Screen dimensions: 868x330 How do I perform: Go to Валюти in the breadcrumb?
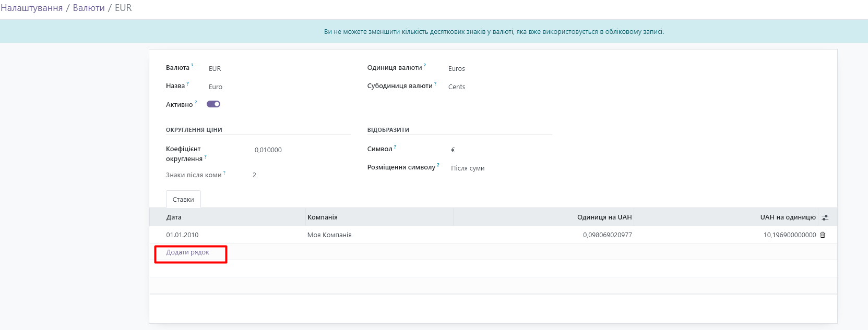(x=89, y=8)
